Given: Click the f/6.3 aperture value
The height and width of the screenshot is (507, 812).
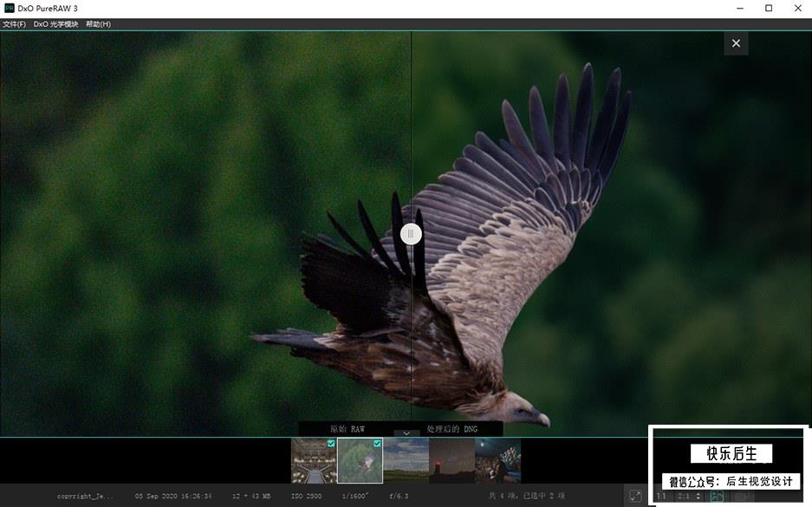Looking at the screenshot, I should coord(399,496).
